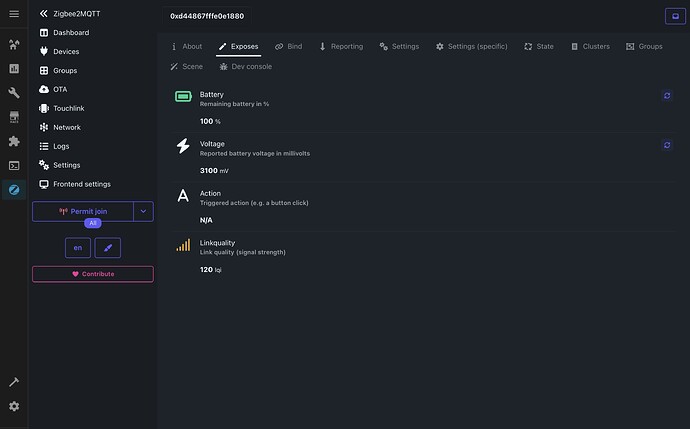Switch to the Reporting tab
This screenshot has height=429, width=690.
pos(341,46)
